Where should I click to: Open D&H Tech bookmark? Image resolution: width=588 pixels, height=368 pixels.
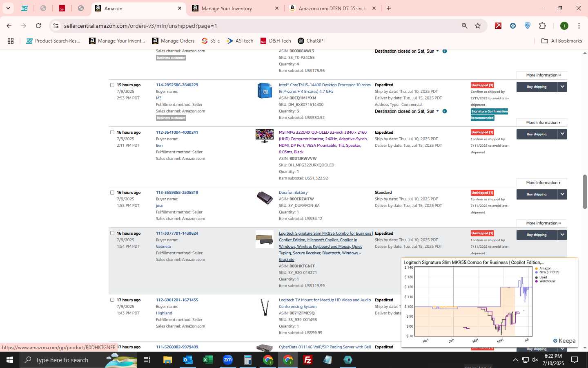pos(276,41)
